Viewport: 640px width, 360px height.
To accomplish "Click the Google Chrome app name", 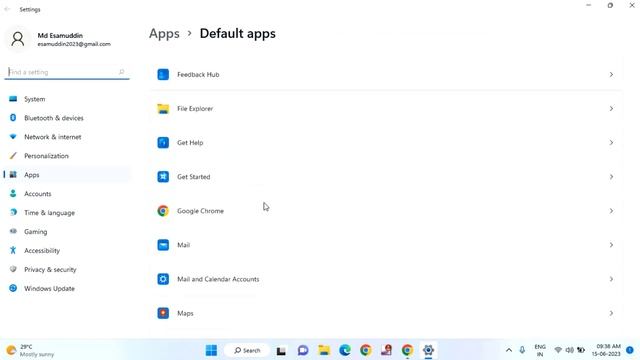I will coord(200,211).
